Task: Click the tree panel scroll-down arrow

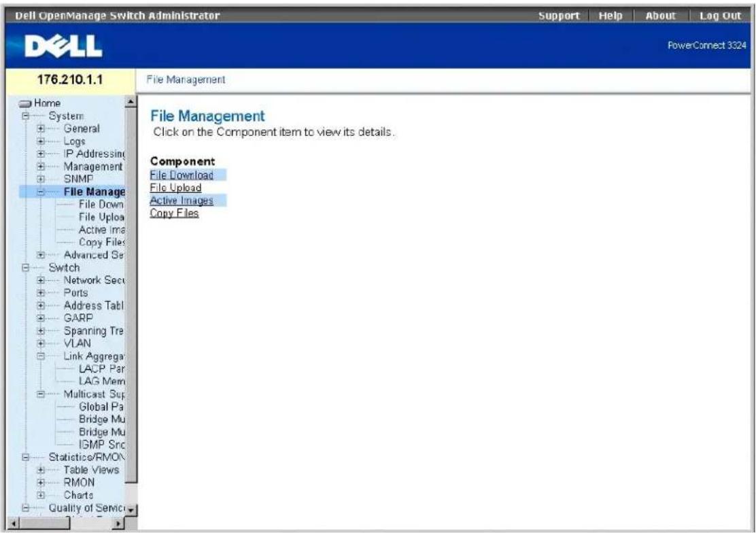Action: click(x=131, y=509)
